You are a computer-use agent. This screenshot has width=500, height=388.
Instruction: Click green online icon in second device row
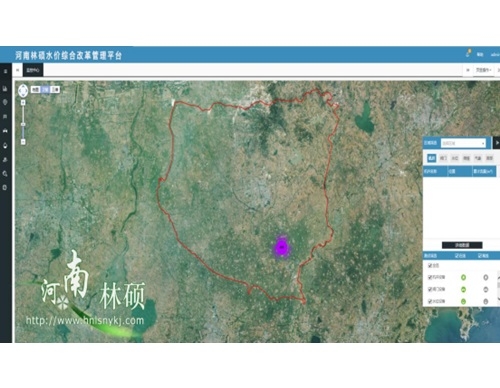coord(463,289)
